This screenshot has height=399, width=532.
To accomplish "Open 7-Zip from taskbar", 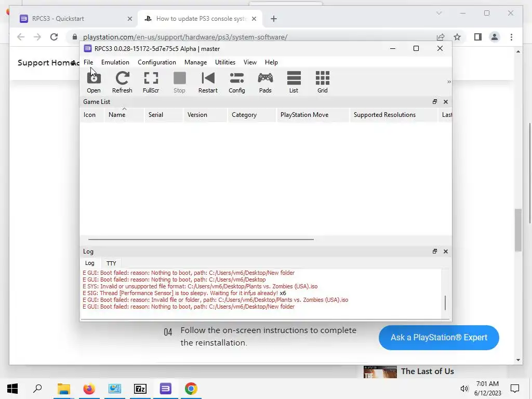I will [x=140, y=389].
